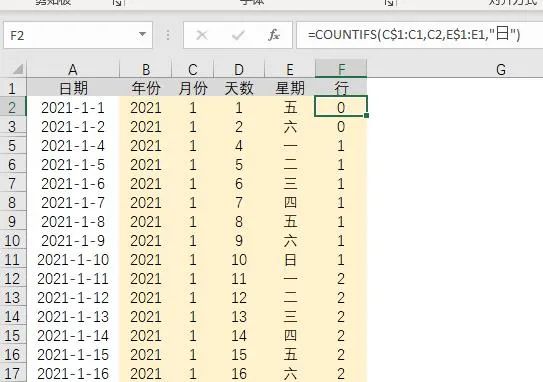Viewport: 543px width, 382px height.
Task: Click date cell 2021-1-16
Action: click(73, 374)
